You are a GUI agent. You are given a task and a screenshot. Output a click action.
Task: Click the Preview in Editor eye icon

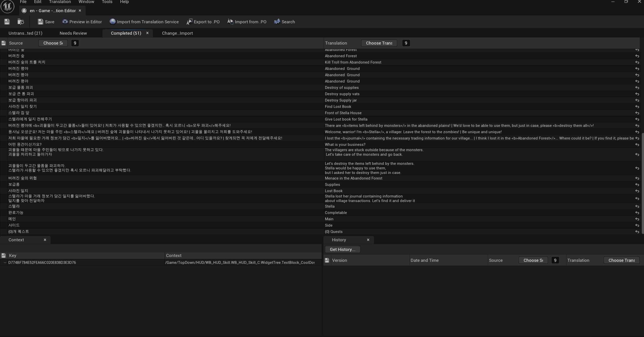pyautogui.click(x=65, y=22)
